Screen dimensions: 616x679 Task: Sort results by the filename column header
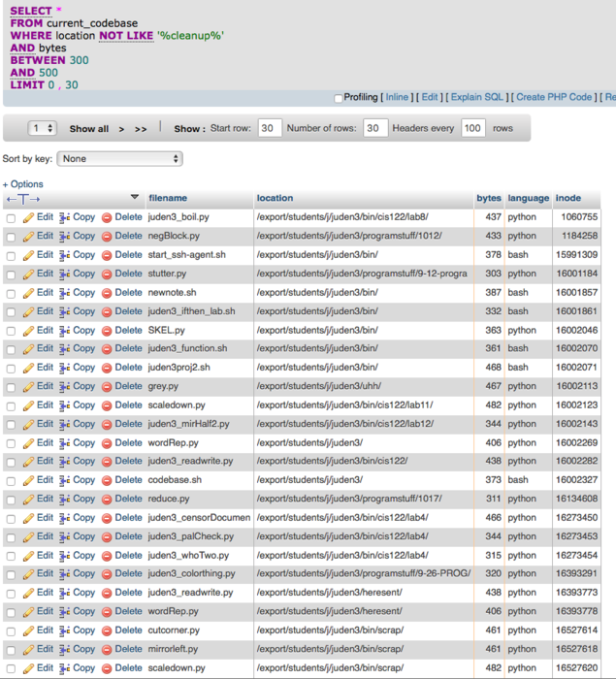pos(168,198)
